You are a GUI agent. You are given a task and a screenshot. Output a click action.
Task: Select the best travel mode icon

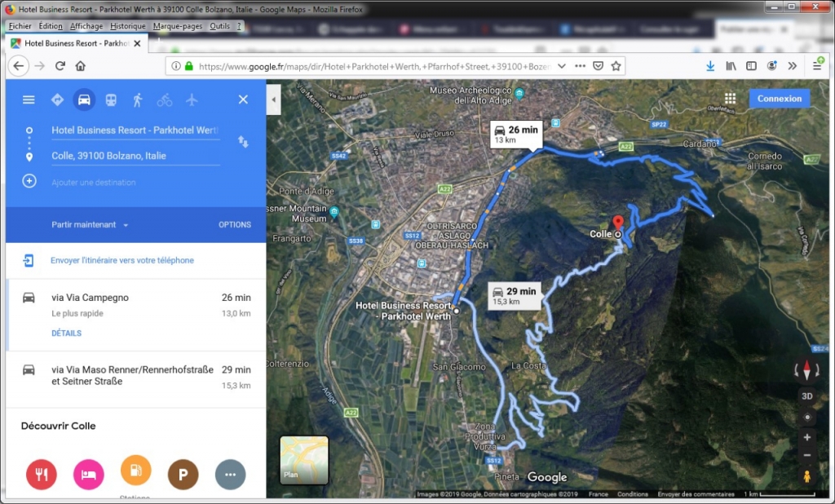tap(57, 99)
